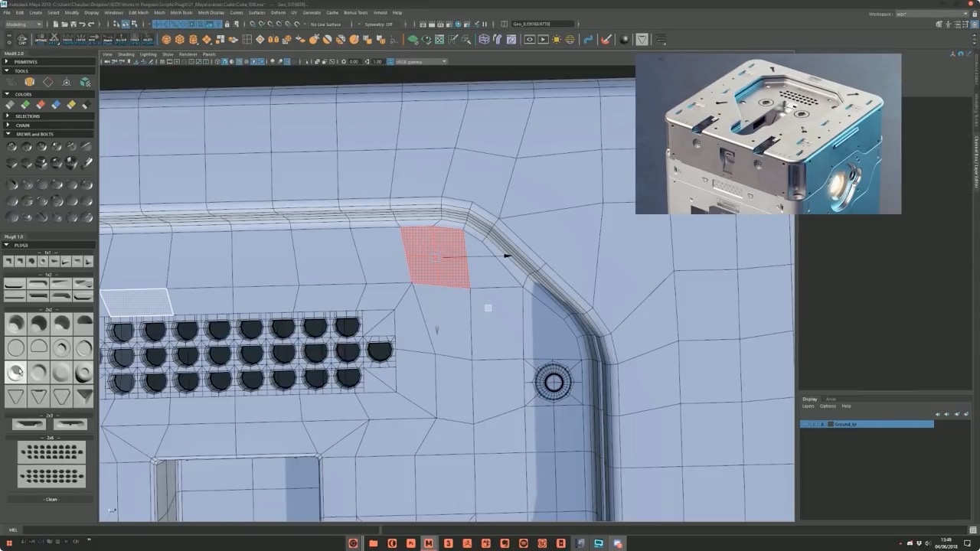Open the Modeling menu set dropdown
Viewport: 980px width, 551px height.
click(23, 24)
